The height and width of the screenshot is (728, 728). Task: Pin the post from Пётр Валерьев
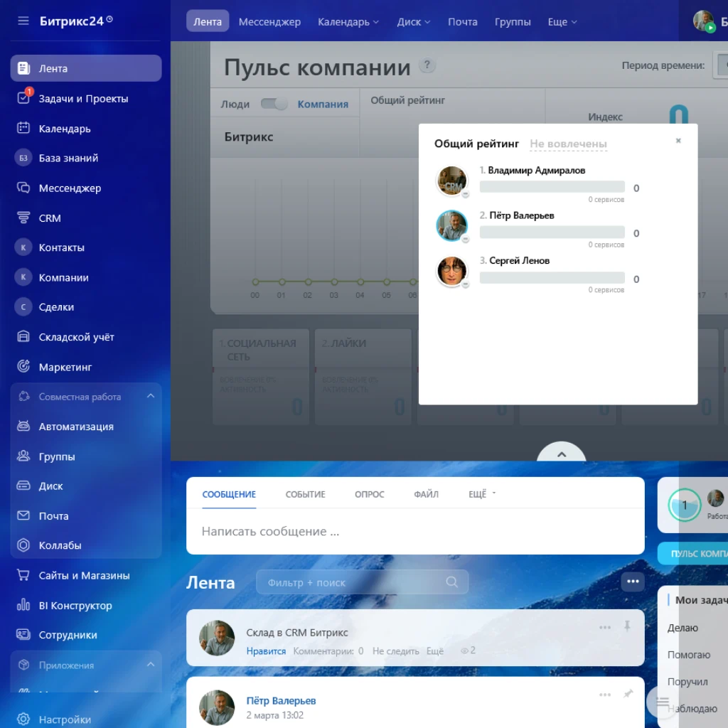tap(627, 694)
